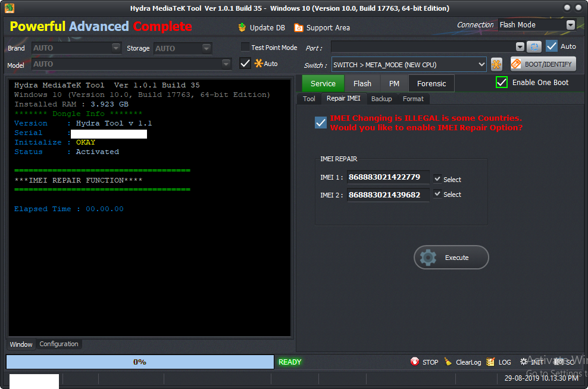
Task: Click the gear icon on Execute
Action: (x=428, y=258)
